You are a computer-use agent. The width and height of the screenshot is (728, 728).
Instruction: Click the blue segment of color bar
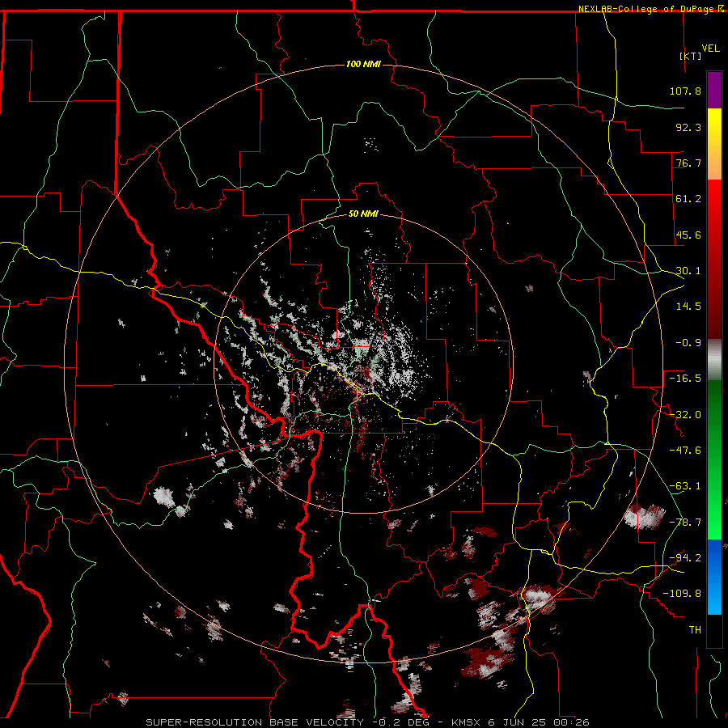click(714, 577)
